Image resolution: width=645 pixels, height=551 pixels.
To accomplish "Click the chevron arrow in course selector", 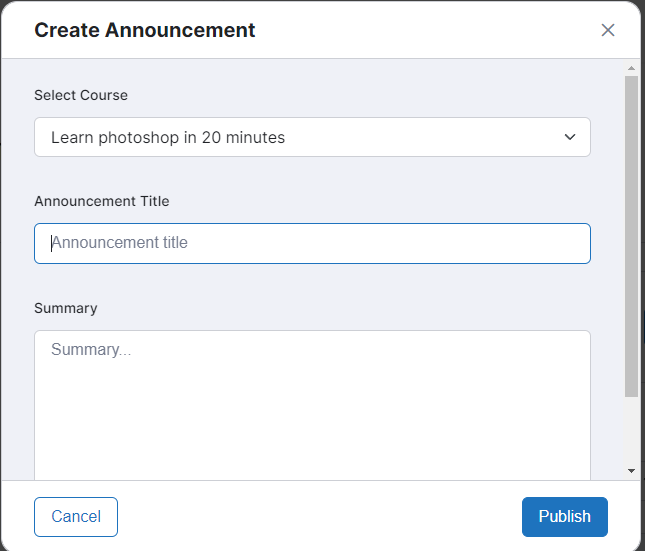I will [570, 137].
